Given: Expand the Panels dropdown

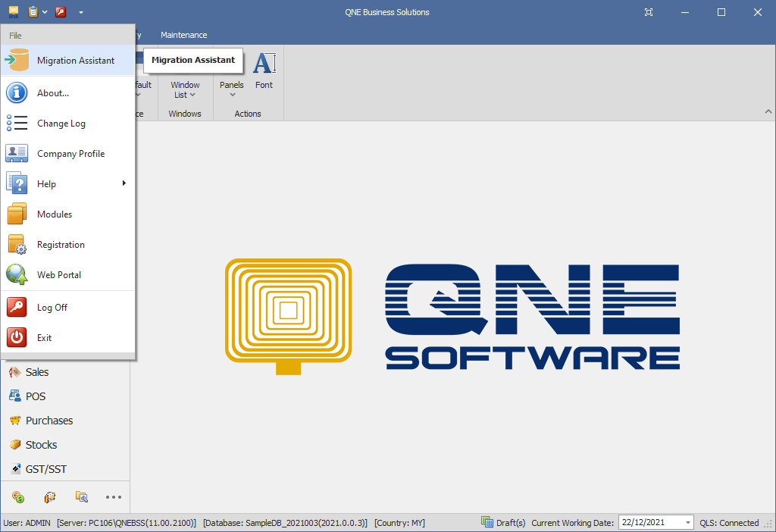Looking at the screenshot, I should coord(232,89).
